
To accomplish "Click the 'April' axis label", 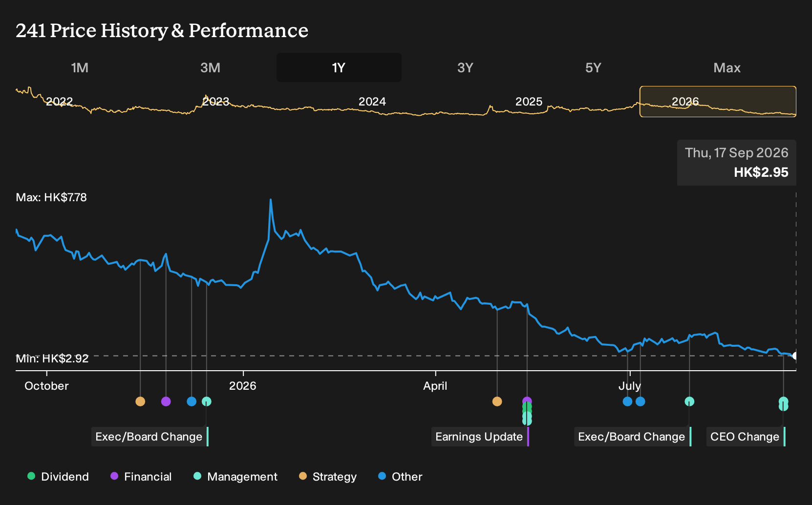I will (435, 386).
